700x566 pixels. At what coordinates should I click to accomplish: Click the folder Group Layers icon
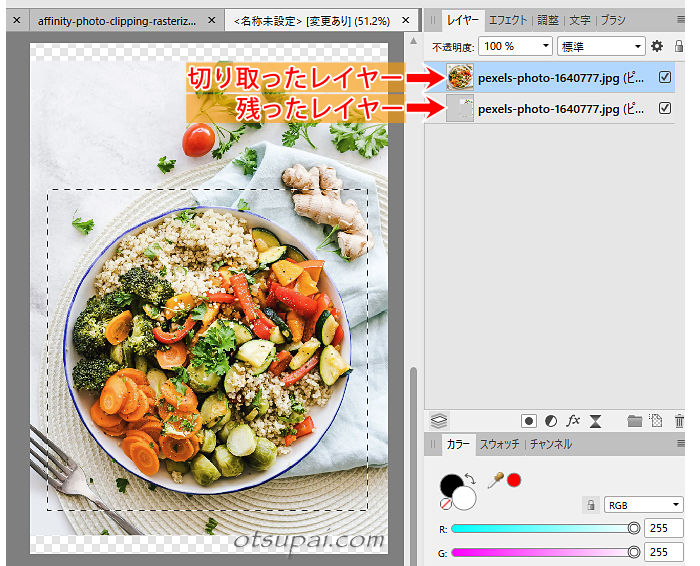(634, 421)
